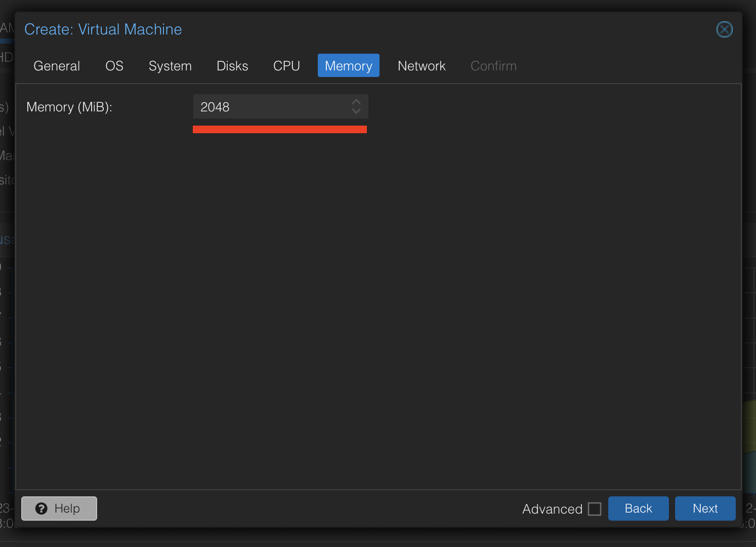Screen dimensions: 756x547
Task: Close the Create Virtual Machine dialog
Action: [x=724, y=29]
